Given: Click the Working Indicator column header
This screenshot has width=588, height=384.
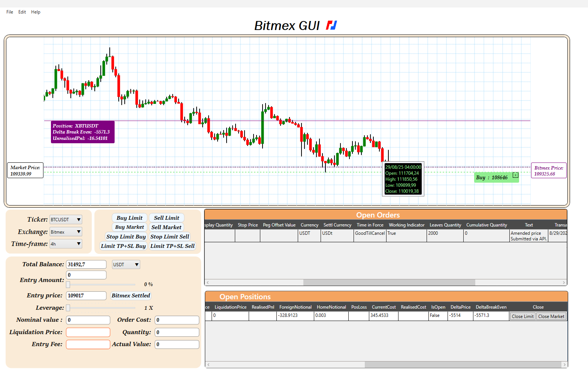Looking at the screenshot, I should click(x=406, y=225).
